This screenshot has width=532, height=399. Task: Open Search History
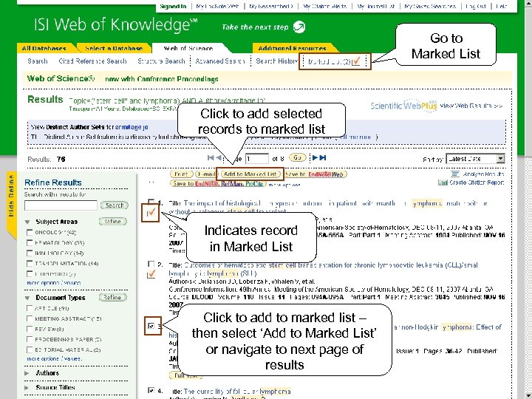click(276, 61)
